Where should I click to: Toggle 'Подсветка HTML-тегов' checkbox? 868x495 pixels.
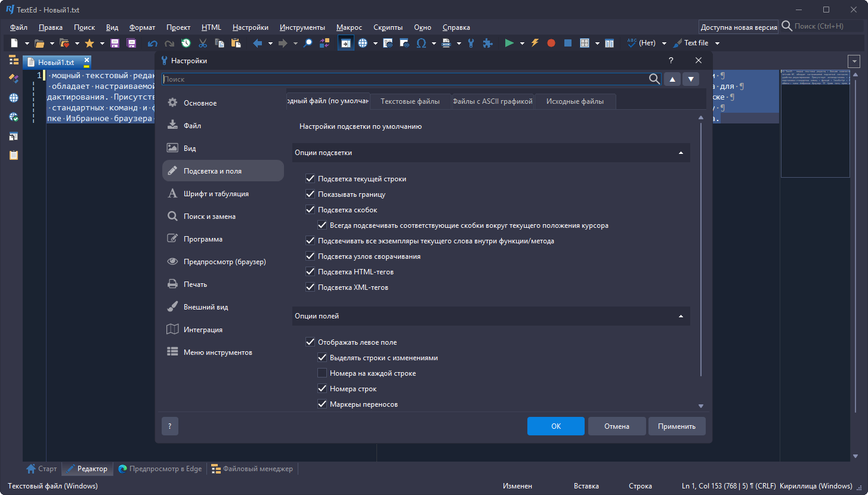(x=310, y=272)
